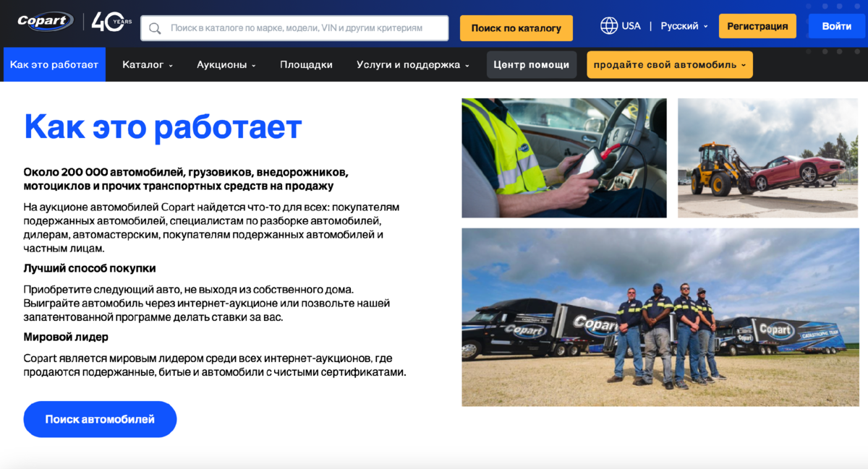
Task: Open the Центр помощи page
Action: click(532, 64)
